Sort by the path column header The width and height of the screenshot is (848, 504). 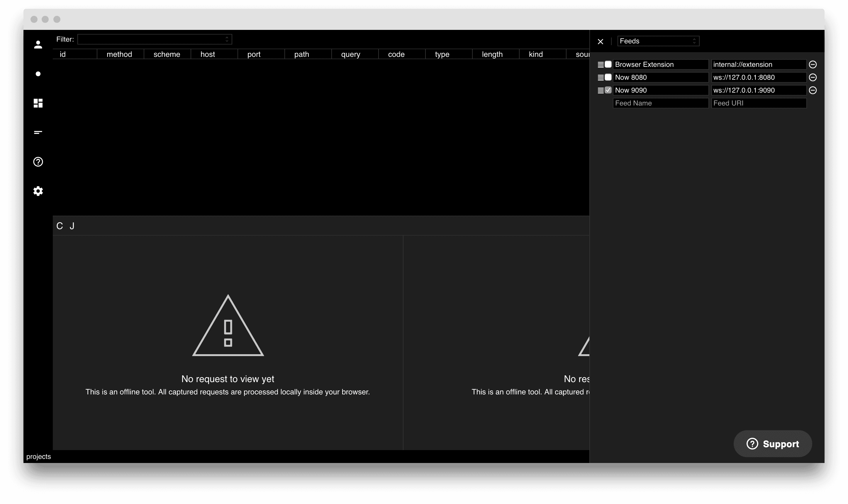[x=308, y=54]
